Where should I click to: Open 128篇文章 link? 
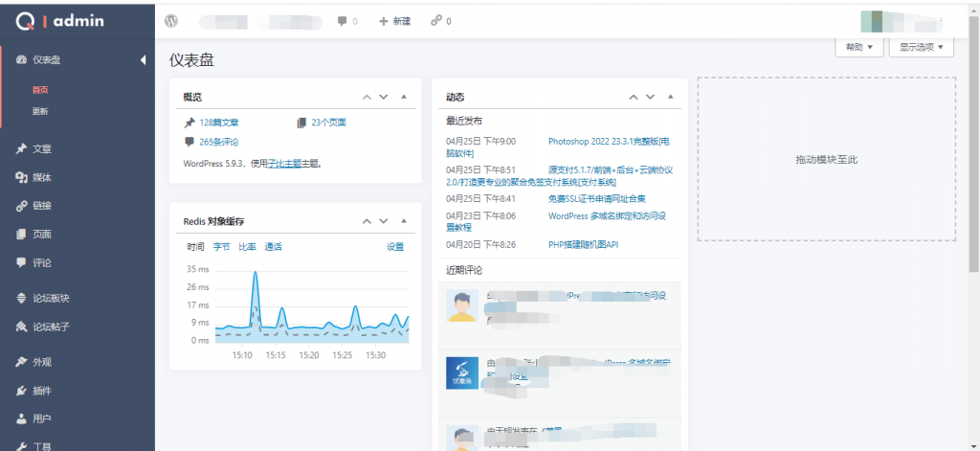(219, 123)
